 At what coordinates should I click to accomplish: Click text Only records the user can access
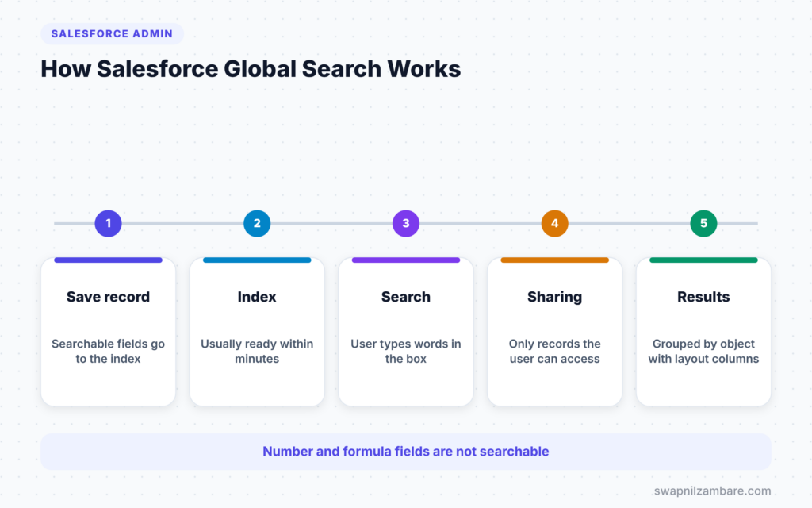pos(554,352)
